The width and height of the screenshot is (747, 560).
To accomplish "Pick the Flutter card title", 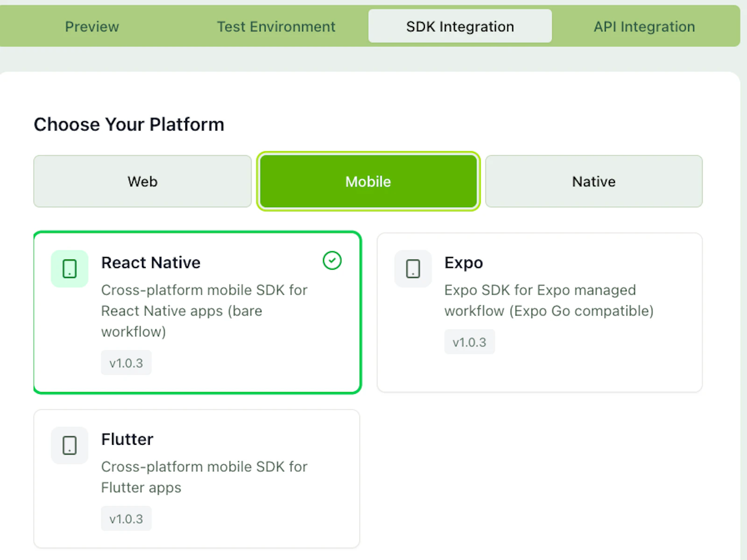I will (127, 439).
